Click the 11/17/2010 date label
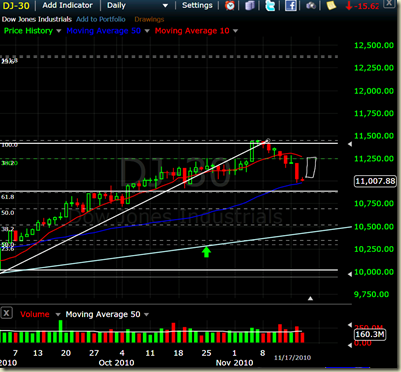 pyautogui.click(x=292, y=358)
